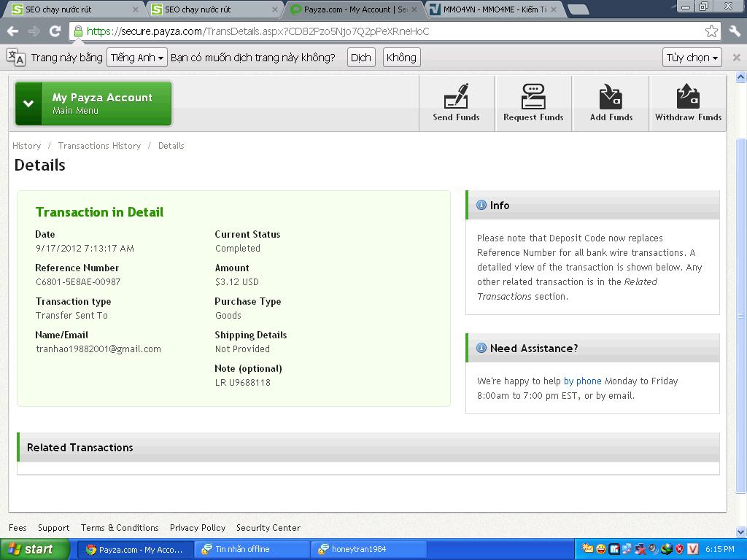747x560 pixels.
Task: Dismiss the translate bar
Action: 736,58
